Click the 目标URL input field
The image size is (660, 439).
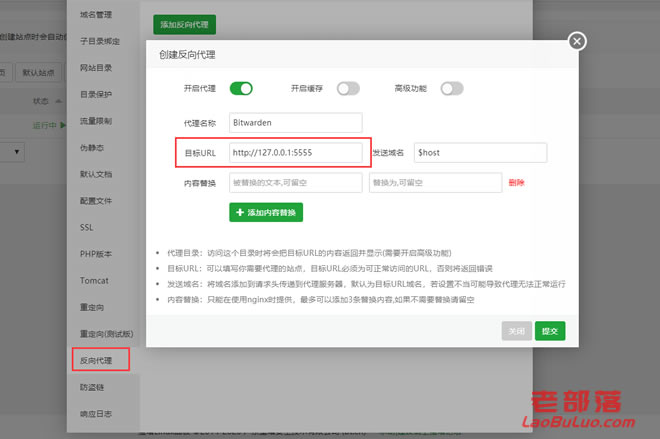[295, 153]
